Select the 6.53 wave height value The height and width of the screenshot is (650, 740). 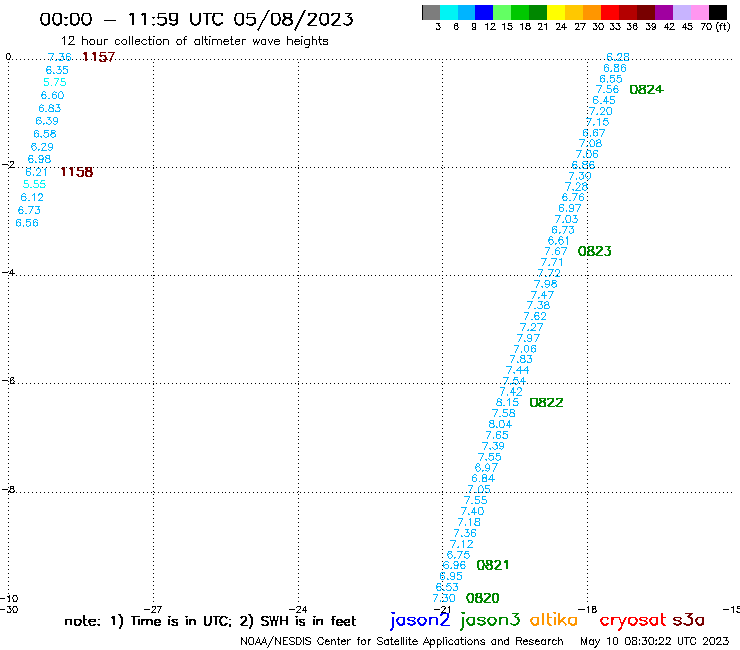447,587
